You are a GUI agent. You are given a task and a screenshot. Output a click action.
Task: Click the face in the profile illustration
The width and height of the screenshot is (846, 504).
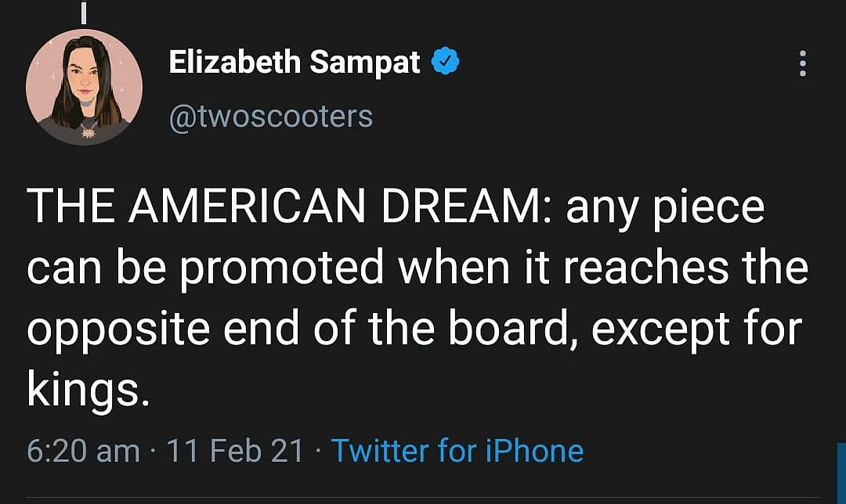click(x=84, y=80)
